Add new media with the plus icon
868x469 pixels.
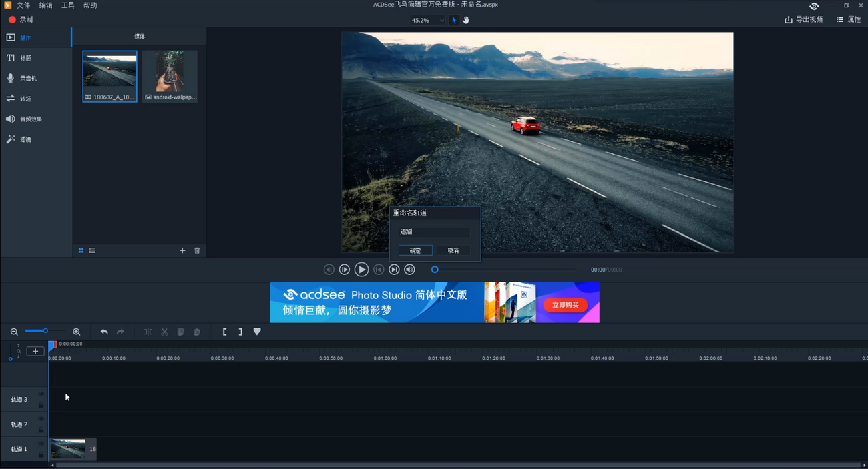click(182, 251)
